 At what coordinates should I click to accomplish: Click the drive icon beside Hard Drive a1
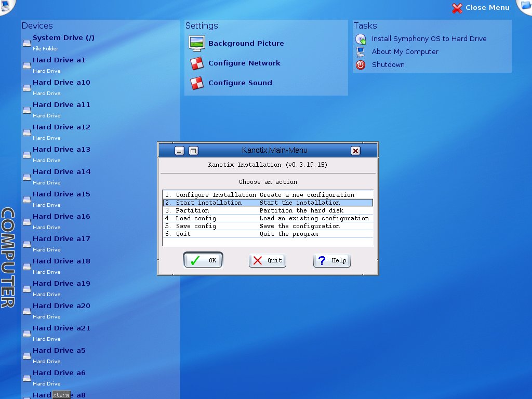click(x=27, y=66)
